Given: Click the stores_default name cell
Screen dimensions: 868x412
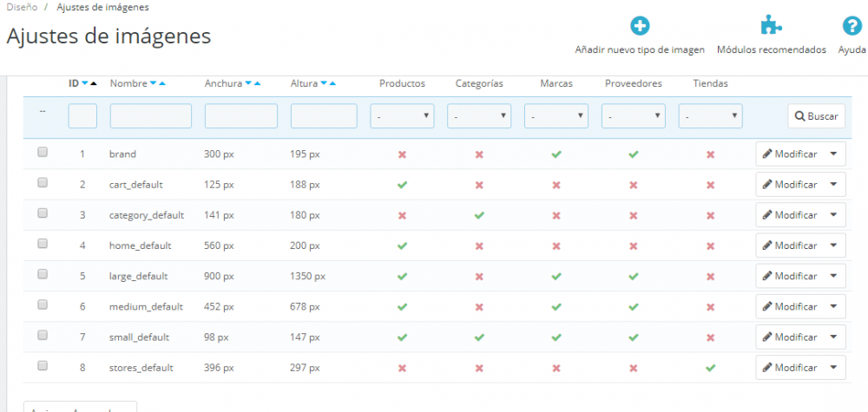Looking at the screenshot, I should tap(141, 367).
